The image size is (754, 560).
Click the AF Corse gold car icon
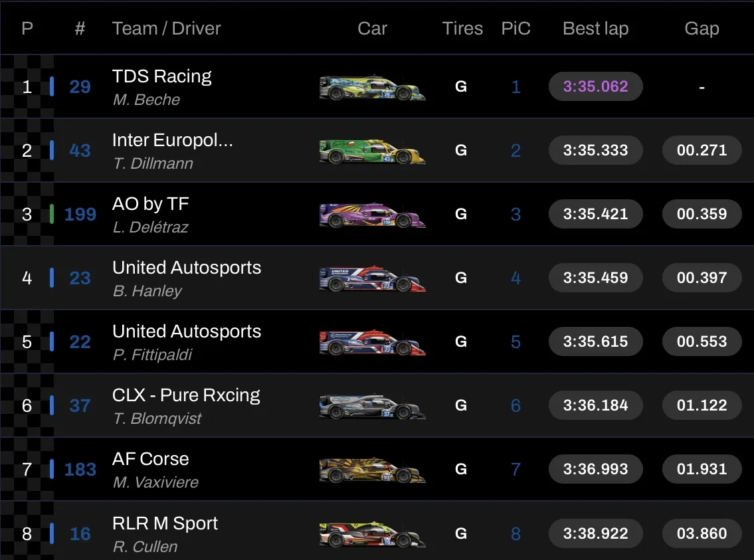372,470
